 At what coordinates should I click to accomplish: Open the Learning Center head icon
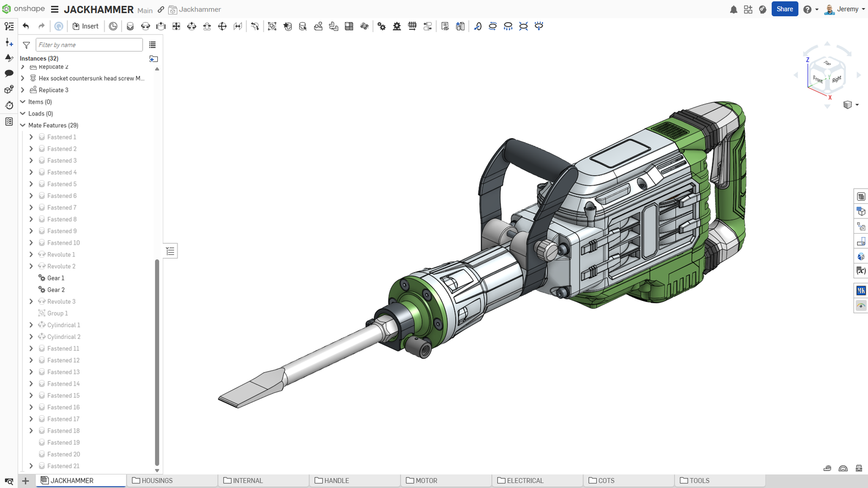tap(763, 9)
